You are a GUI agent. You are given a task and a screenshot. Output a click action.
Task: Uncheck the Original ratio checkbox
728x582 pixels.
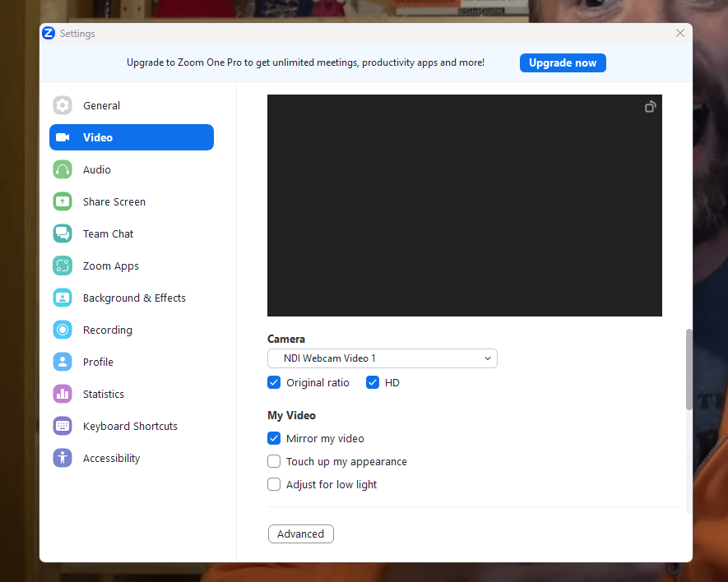(x=274, y=382)
